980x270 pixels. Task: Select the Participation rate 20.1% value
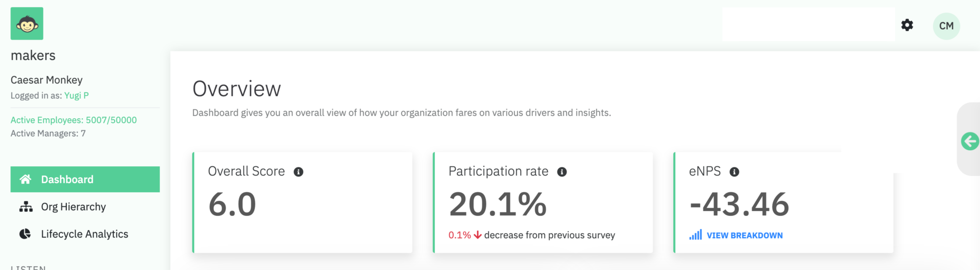pyautogui.click(x=497, y=205)
